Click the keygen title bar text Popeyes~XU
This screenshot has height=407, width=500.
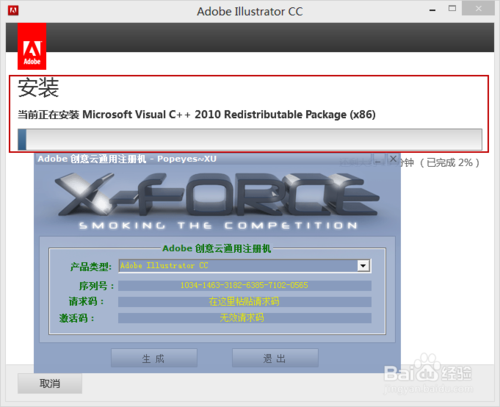click(187, 159)
